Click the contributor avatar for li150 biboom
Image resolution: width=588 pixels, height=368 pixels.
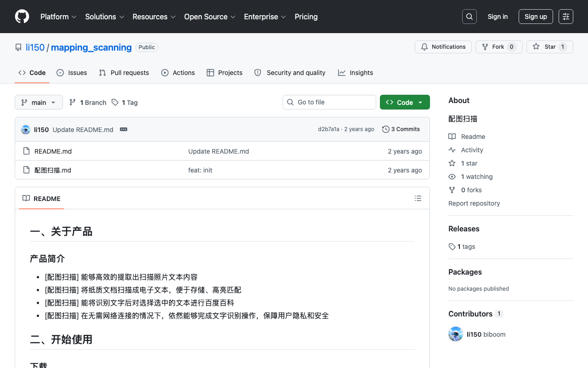[456, 334]
